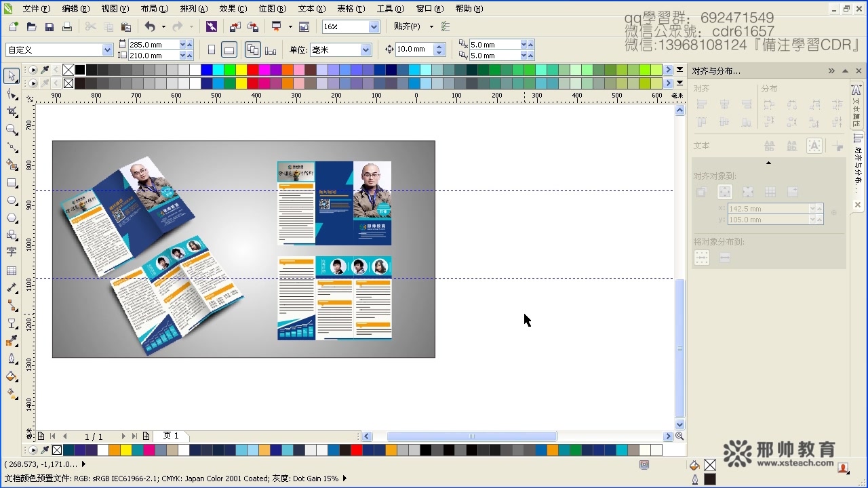Select align to page center option

[747, 192]
